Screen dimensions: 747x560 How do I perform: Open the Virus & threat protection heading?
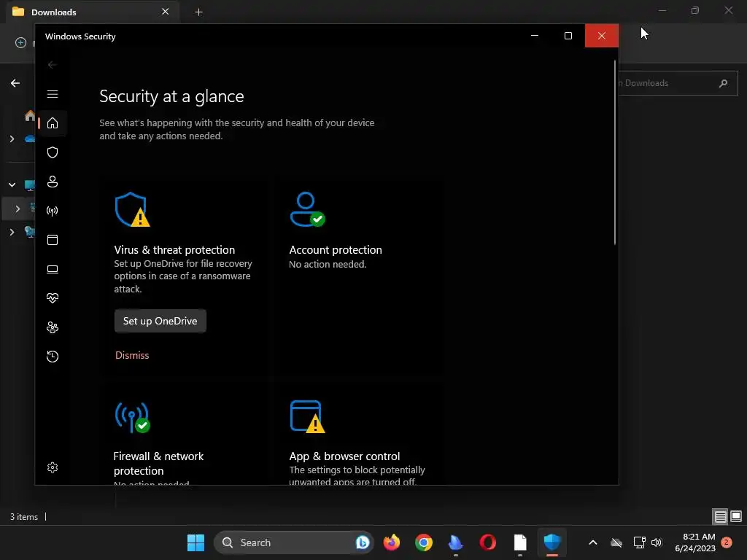174,250
